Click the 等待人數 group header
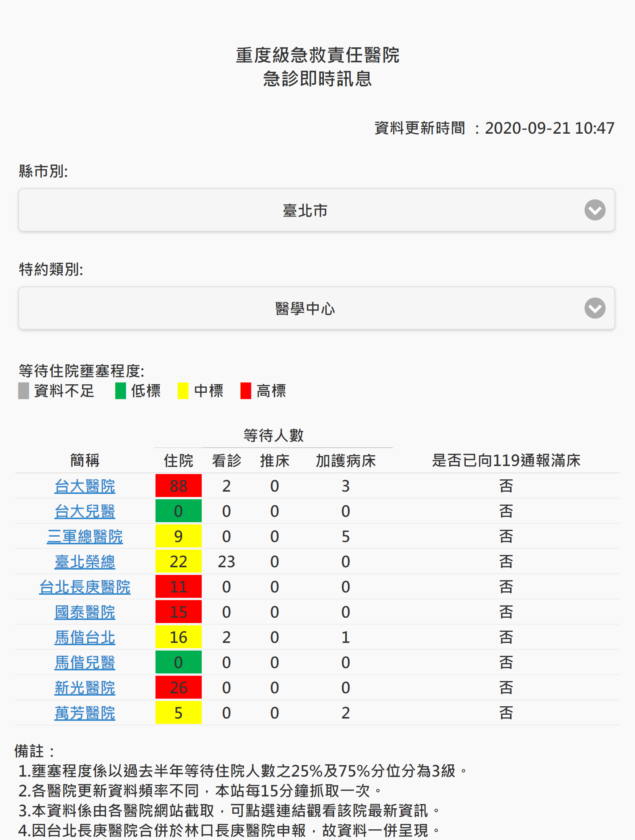The height and width of the screenshot is (840, 635). click(x=274, y=435)
